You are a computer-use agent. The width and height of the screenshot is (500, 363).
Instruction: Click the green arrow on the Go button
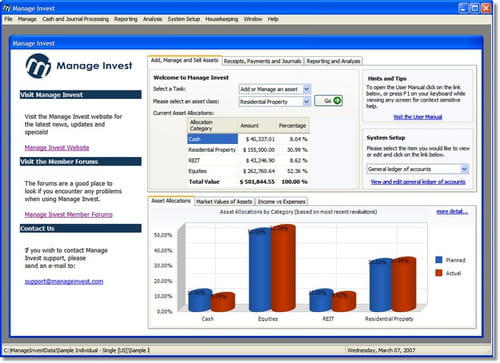[337, 101]
